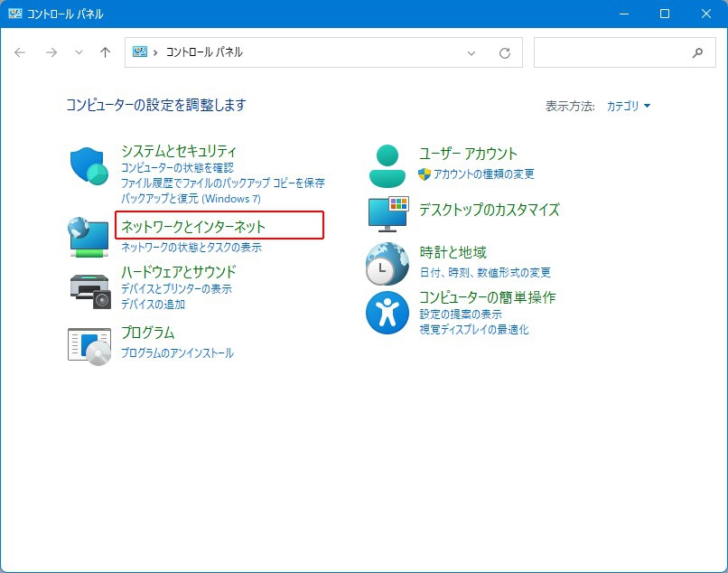Expand the address bar history dropdown
728x573 pixels.
(471, 53)
